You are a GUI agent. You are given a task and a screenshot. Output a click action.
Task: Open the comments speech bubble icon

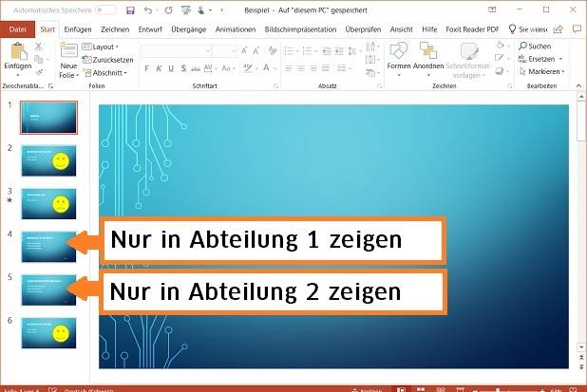point(577,29)
